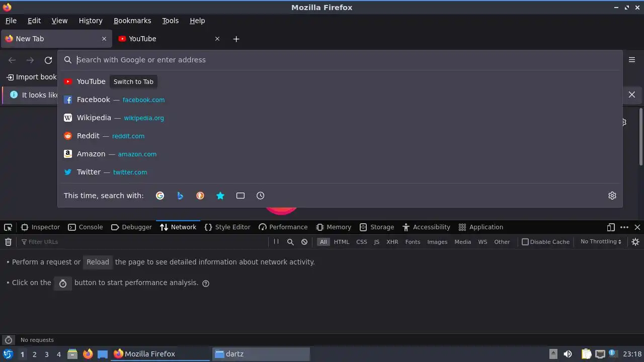Switch to the Storage devtools tab
This screenshot has width=644, height=362.
pyautogui.click(x=377, y=227)
